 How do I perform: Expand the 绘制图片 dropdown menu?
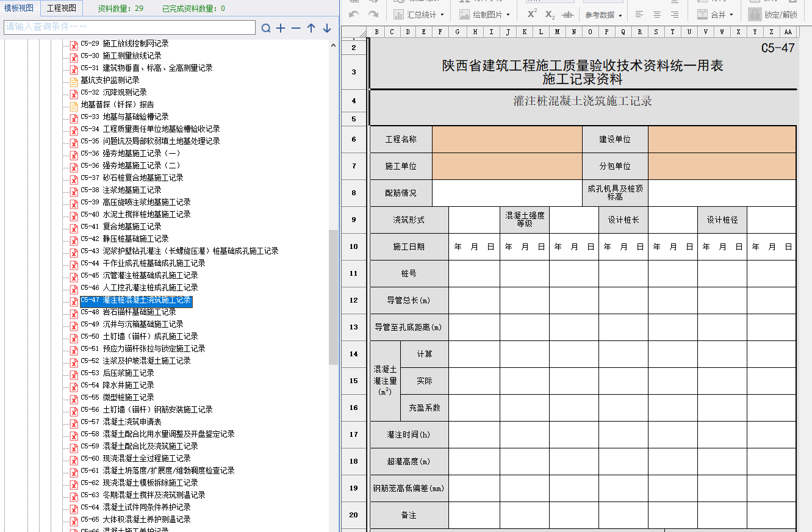pyautogui.click(x=485, y=14)
